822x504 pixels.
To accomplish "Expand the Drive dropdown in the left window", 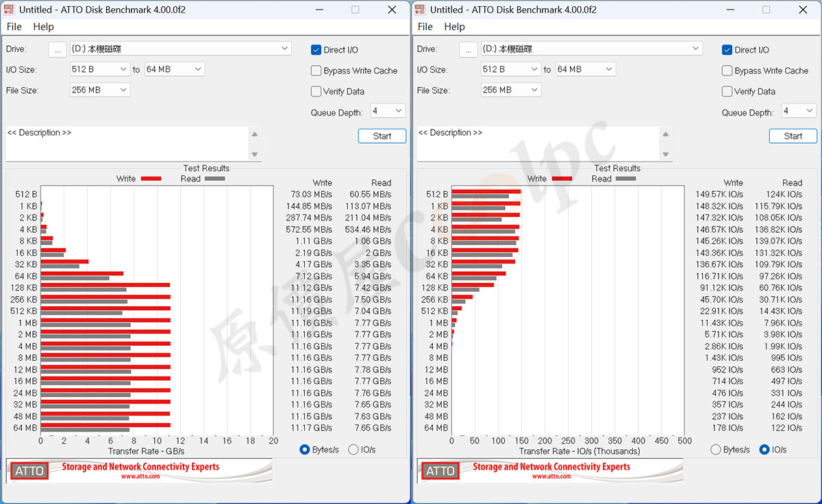I will 285,49.
